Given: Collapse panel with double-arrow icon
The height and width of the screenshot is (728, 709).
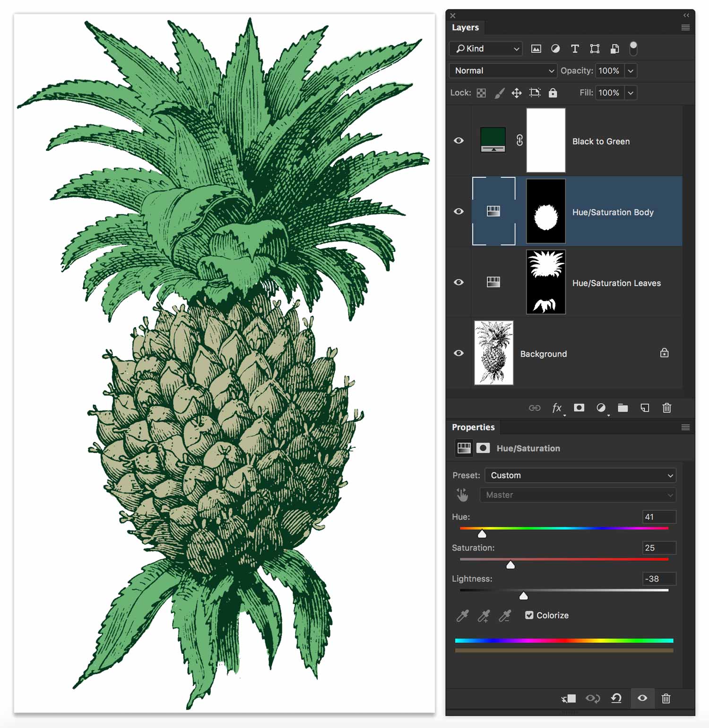Looking at the screenshot, I should click(686, 15).
